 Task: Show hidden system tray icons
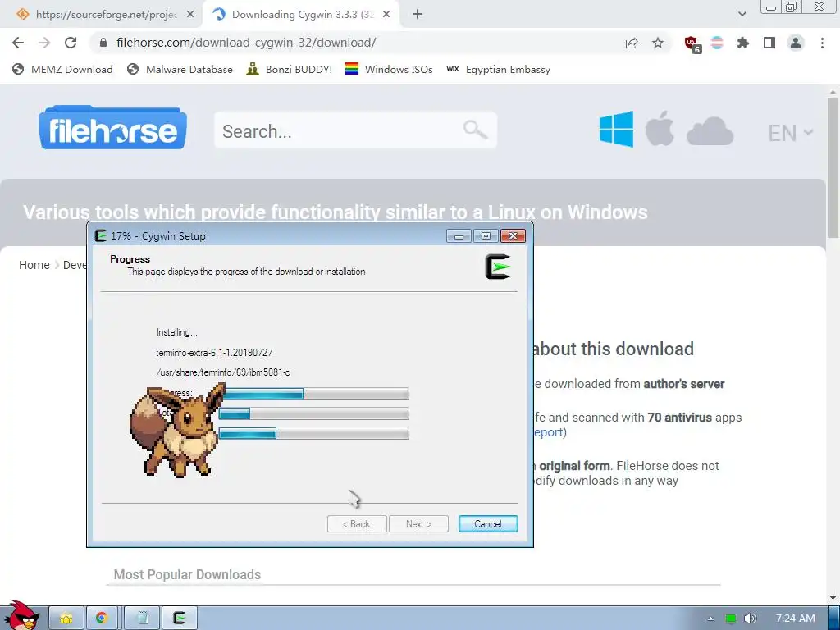pos(711,619)
